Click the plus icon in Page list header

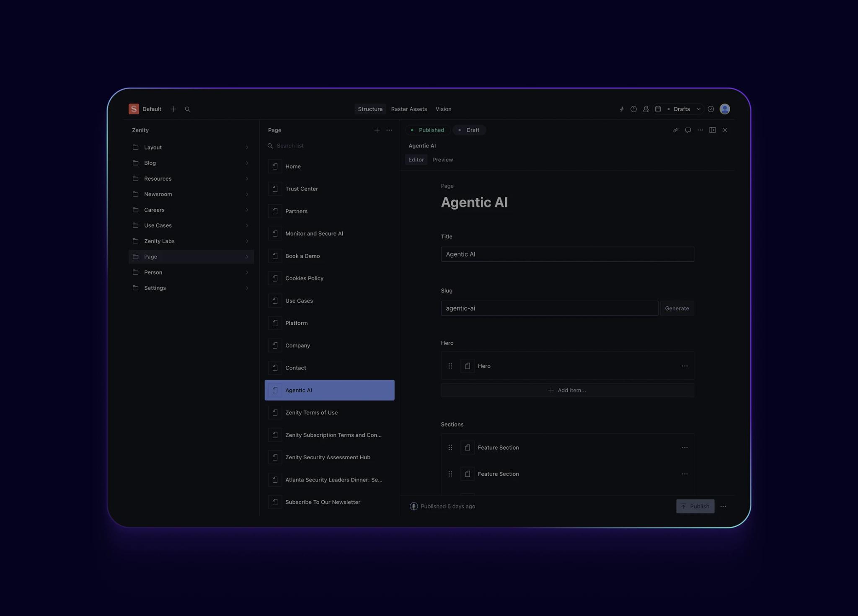[x=377, y=130]
